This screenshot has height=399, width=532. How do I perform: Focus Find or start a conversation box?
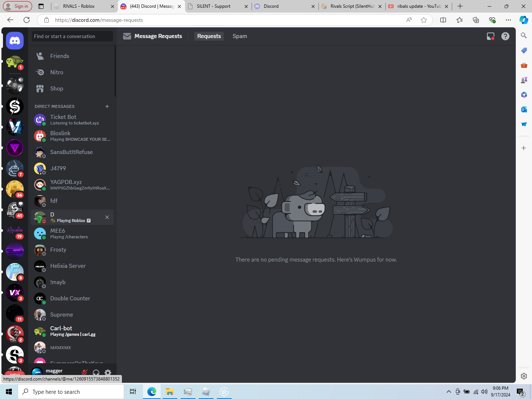click(72, 36)
